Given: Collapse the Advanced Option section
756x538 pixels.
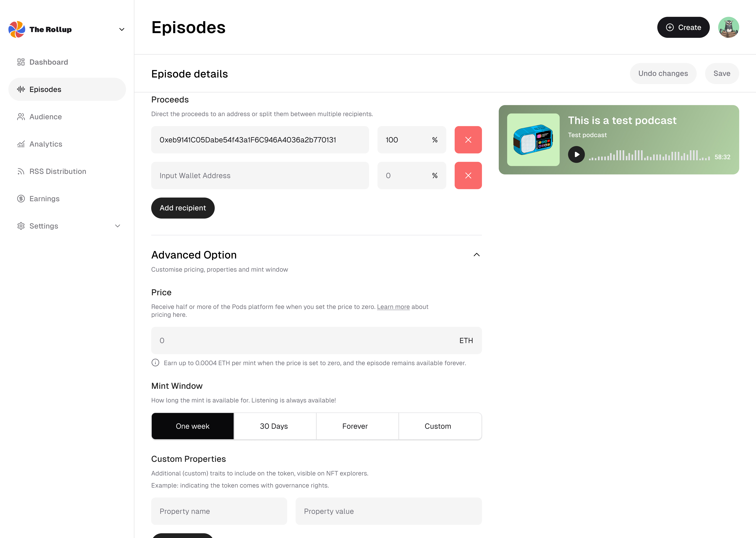Looking at the screenshot, I should coord(476,255).
